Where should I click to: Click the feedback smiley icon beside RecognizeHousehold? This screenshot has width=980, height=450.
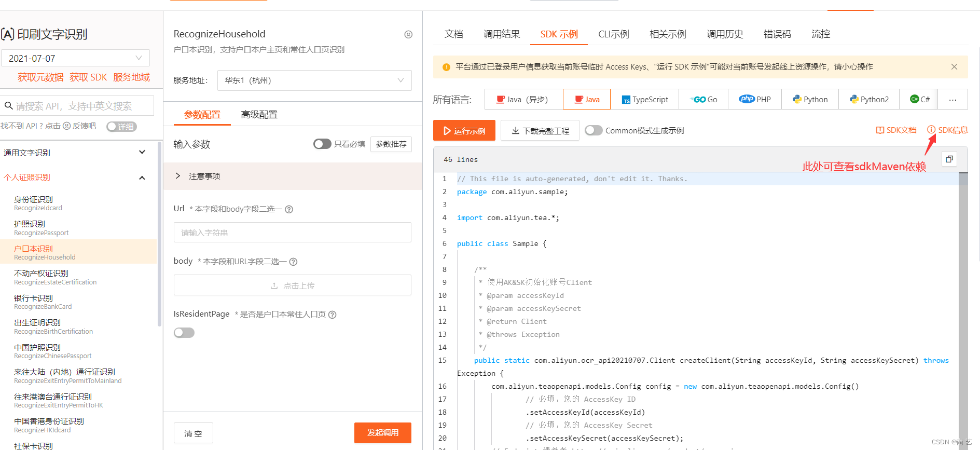[408, 34]
